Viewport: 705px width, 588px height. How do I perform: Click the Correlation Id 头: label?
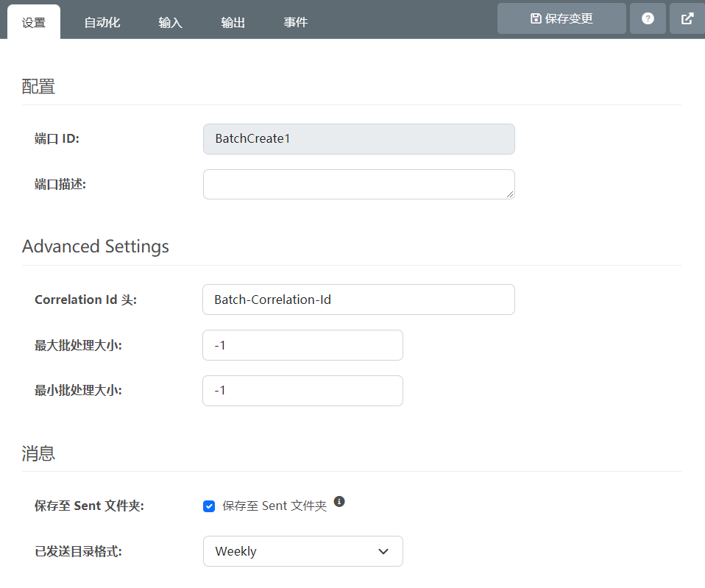(85, 300)
